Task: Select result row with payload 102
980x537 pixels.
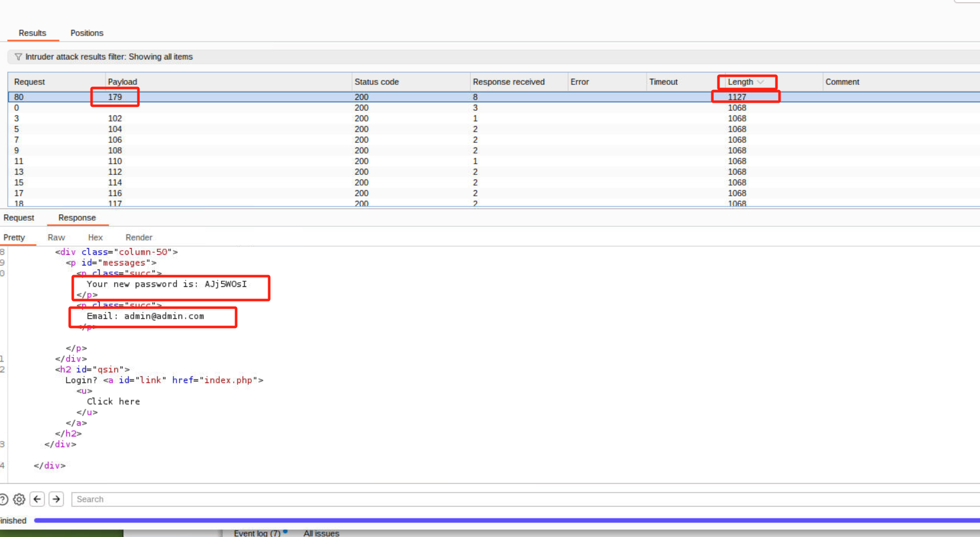Action: [494, 118]
